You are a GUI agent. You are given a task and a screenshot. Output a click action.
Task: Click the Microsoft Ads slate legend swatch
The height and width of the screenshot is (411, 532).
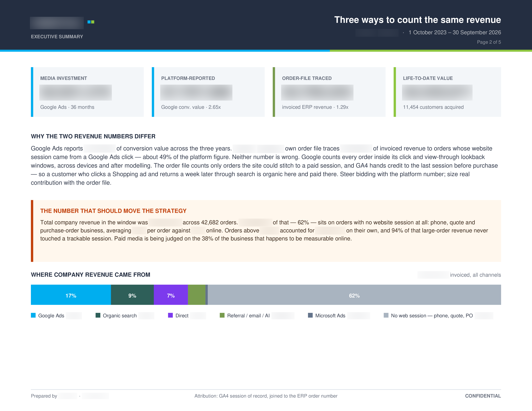(310, 315)
